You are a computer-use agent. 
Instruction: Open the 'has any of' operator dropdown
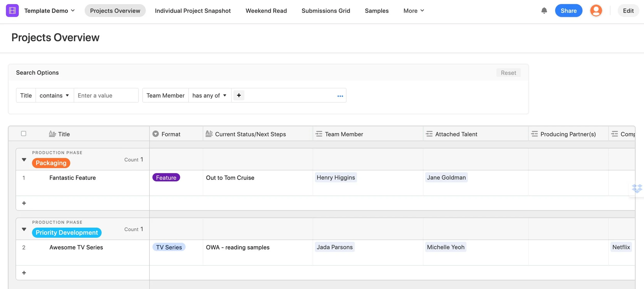pos(209,95)
